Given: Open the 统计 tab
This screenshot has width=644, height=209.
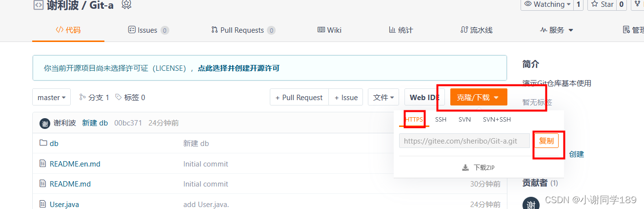Looking at the screenshot, I should click(x=401, y=30).
